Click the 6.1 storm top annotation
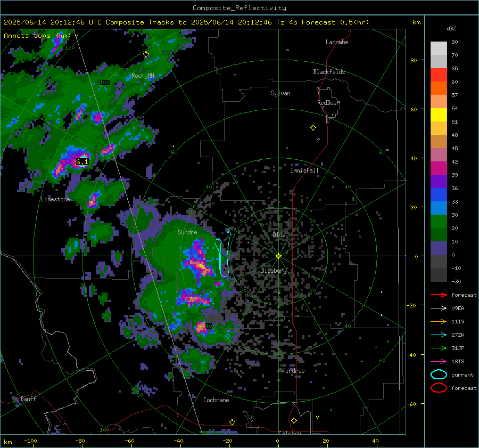 82,162
